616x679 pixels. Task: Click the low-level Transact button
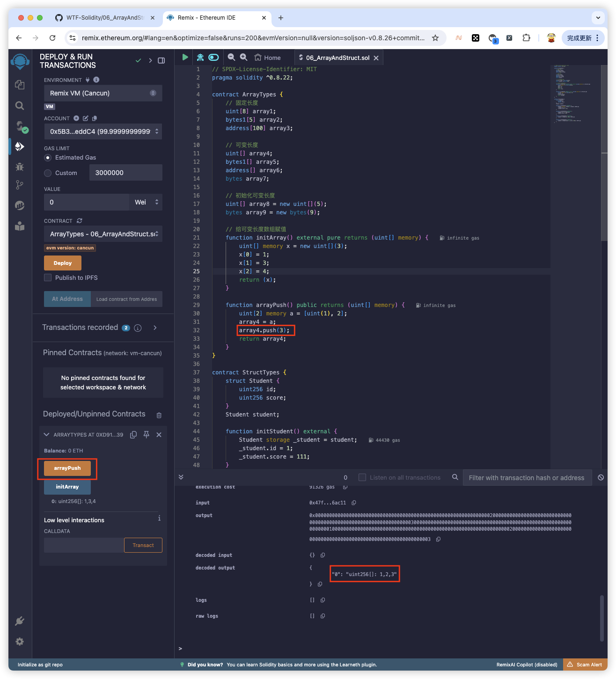(x=143, y=545)
